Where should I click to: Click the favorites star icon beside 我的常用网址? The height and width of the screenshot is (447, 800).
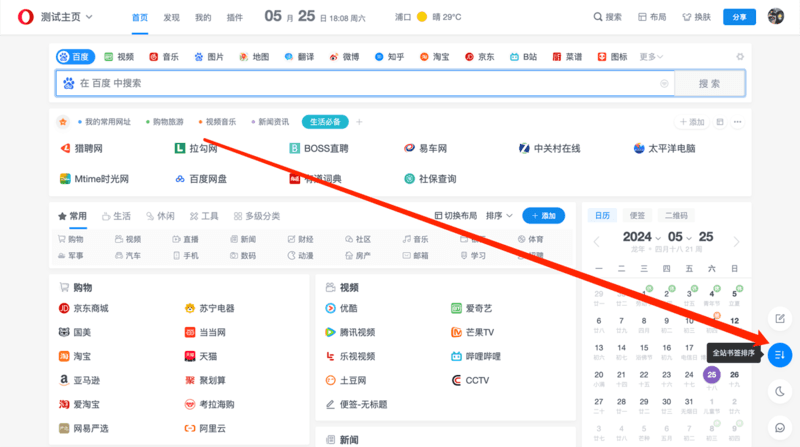pyautogui.click(x=63, y=122)
